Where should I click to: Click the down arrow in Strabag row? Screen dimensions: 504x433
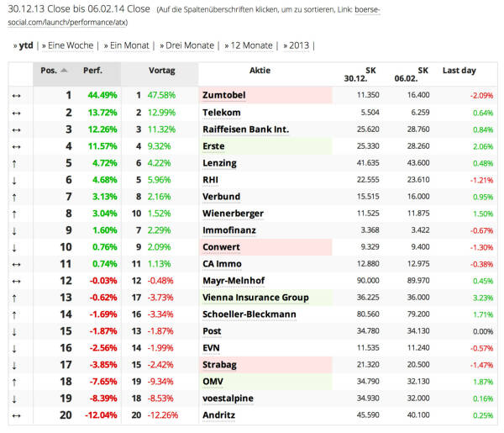pos(17,364)
